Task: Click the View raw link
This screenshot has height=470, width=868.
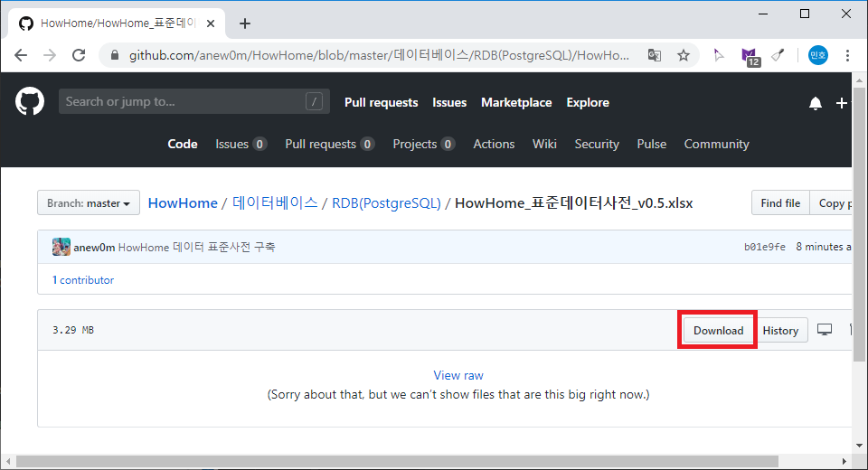Action: coord(458,375)
